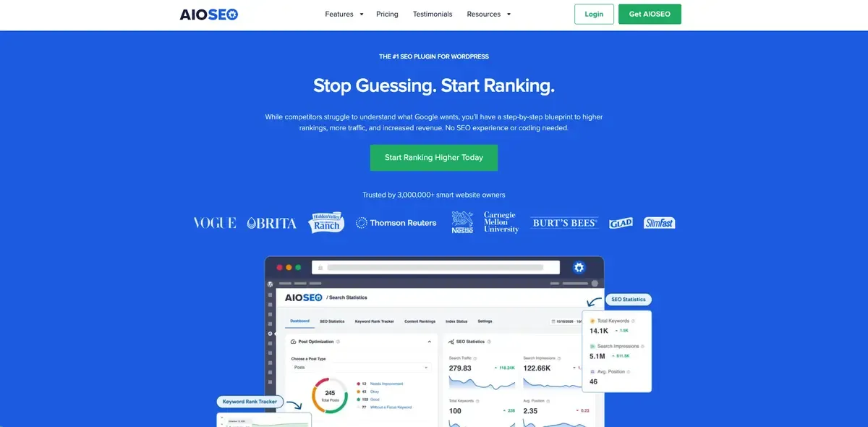Screen dimensions: 868x427
Task: Switch to the Keyword Rank Tracker tab
Action: point(375,321)
